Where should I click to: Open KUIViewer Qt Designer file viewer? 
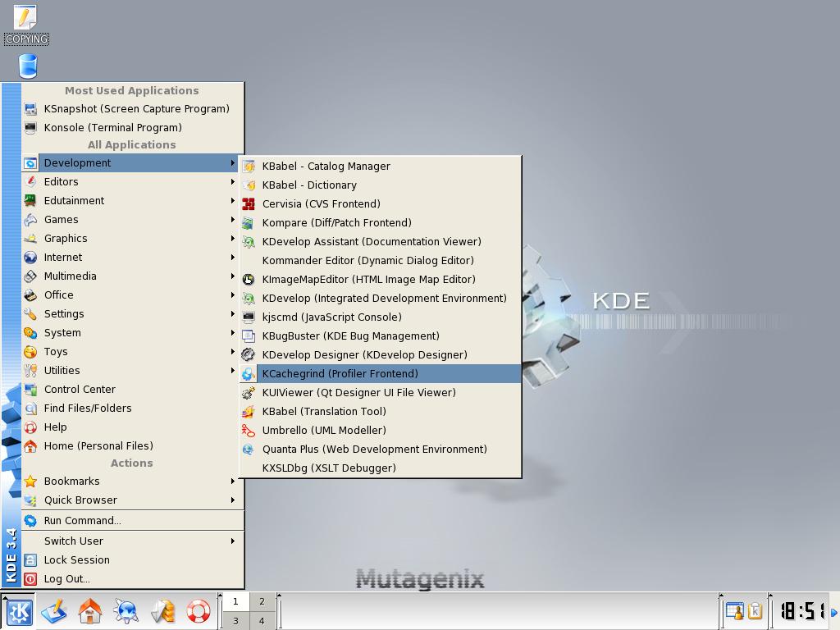tap(381, 393)
